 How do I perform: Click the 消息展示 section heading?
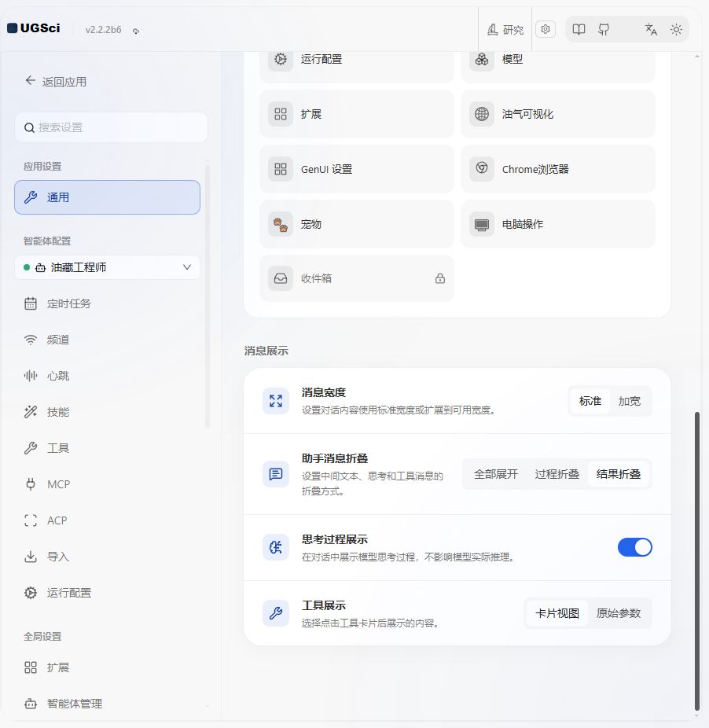point(266,351)
